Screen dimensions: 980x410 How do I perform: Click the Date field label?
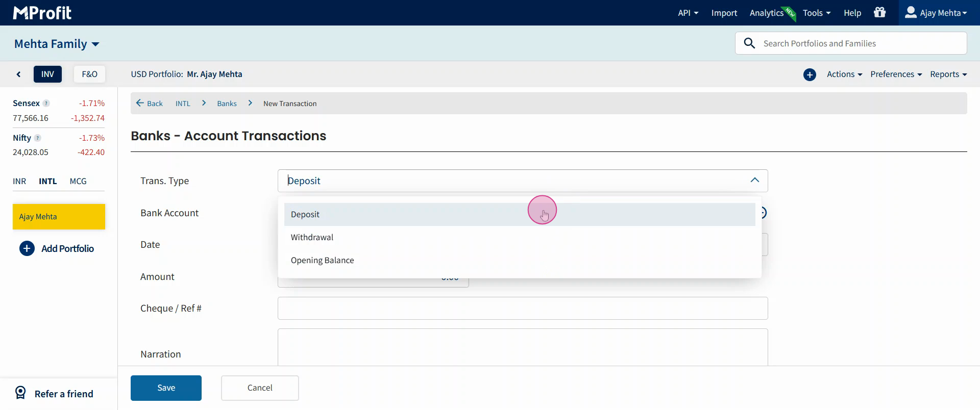[150, 244]
